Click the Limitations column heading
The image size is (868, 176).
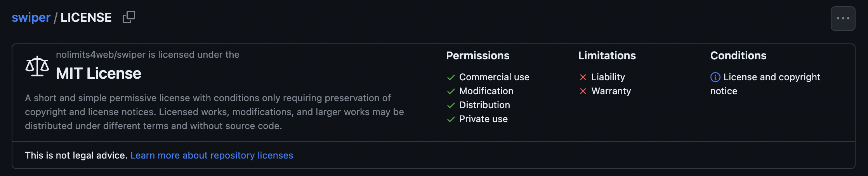607,55
